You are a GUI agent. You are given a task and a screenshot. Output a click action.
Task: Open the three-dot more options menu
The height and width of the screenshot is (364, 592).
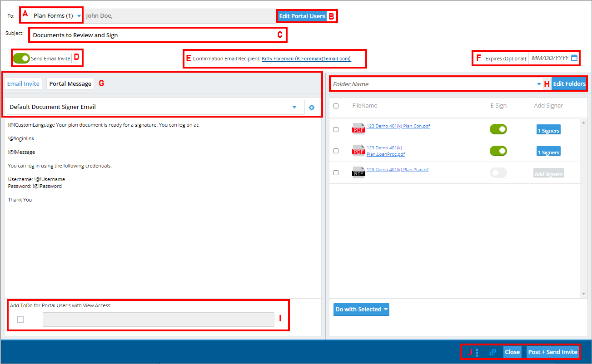click(477, 352)
